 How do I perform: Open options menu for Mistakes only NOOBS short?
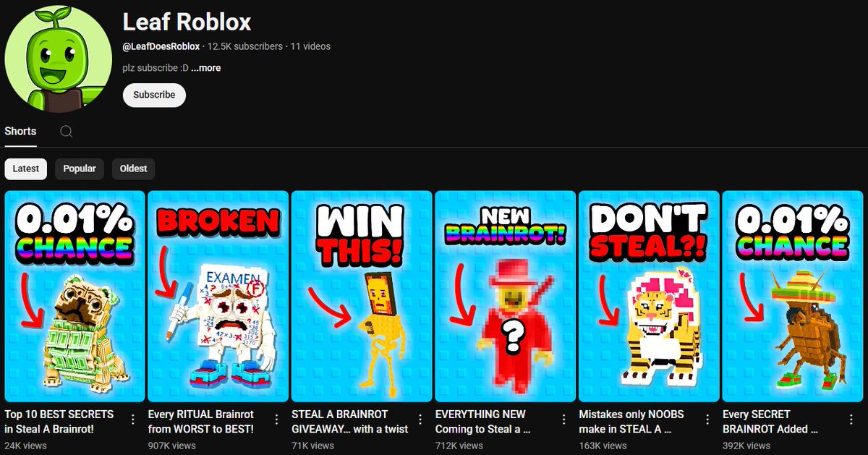[x=708, y=420]
